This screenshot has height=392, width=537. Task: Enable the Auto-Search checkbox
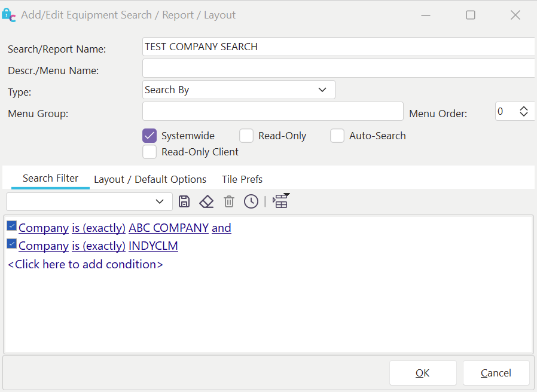point(337,136)
